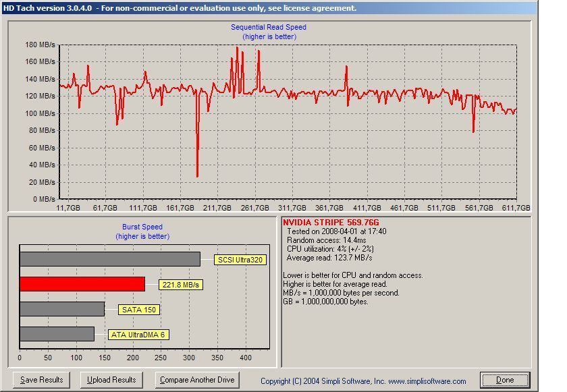The image size is (567, 392).
Task: Click the 0 MB/s axis label
Action: tap(44, 199)
